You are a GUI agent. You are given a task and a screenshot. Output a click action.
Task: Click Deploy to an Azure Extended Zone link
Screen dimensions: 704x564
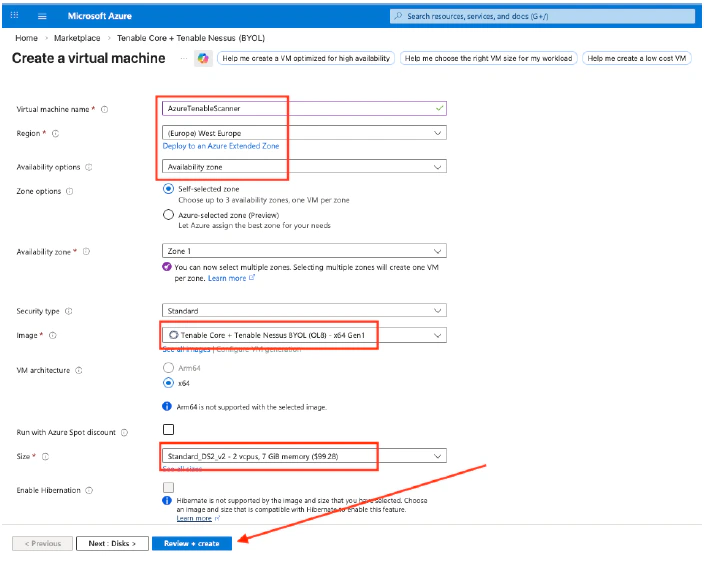coord(221,146)
